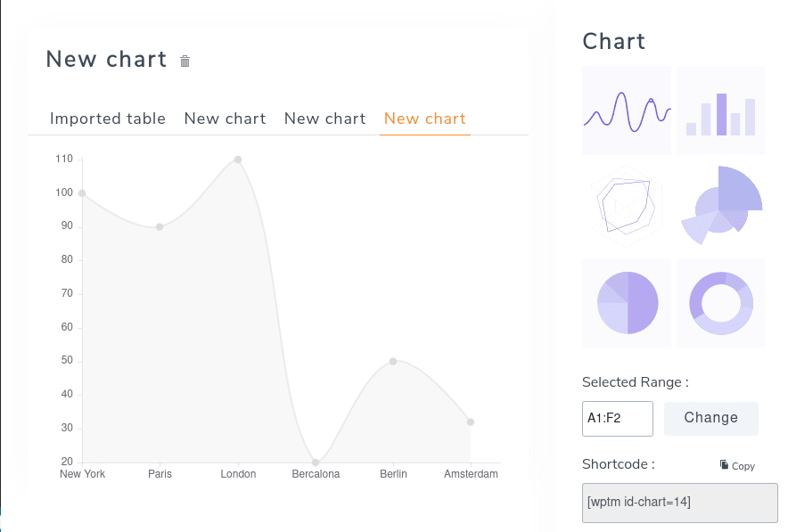Select the active orange New chart tab
796x532 pixels.
[x=425, y=119]
